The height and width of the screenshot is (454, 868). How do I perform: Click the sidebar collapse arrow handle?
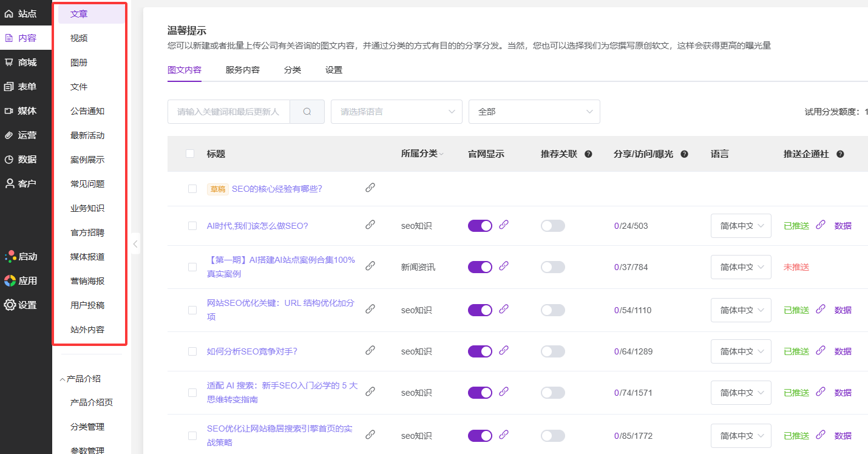coord(135,244)
